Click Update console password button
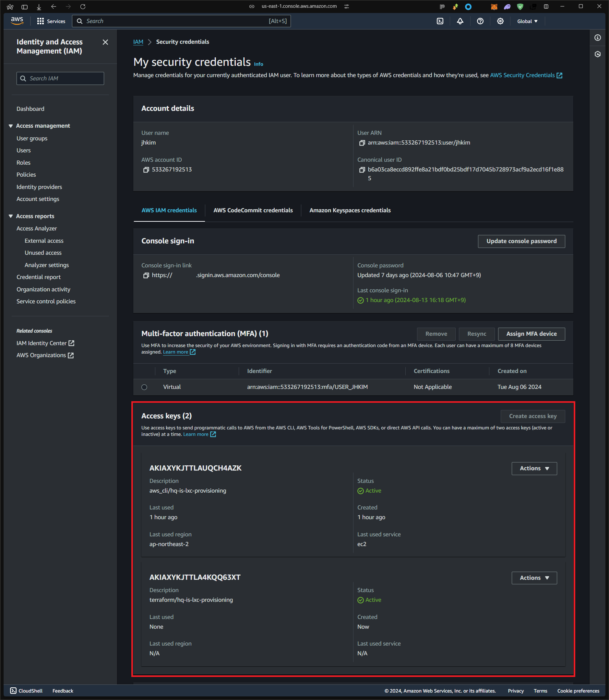Screen dimensions: 609x700 (x=521, y=241)
